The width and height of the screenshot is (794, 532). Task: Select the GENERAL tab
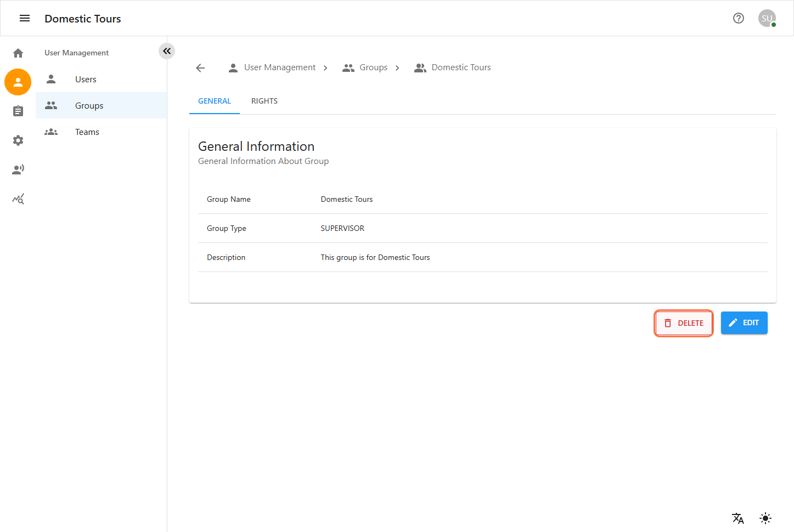(215, 101)
